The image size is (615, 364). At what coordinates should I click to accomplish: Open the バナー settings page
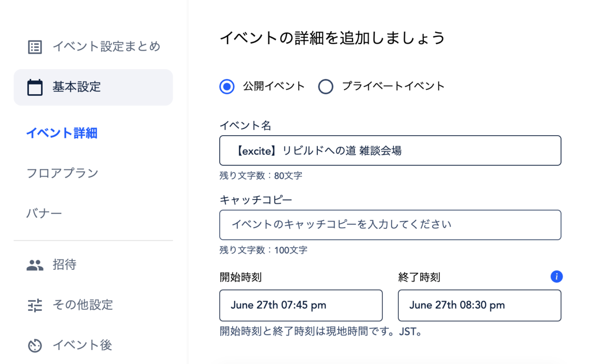pos(44,213)
